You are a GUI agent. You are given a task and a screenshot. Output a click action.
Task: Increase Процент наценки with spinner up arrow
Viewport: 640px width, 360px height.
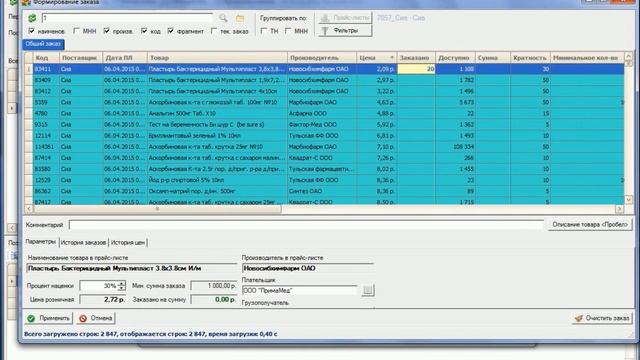tap(122, 283)
